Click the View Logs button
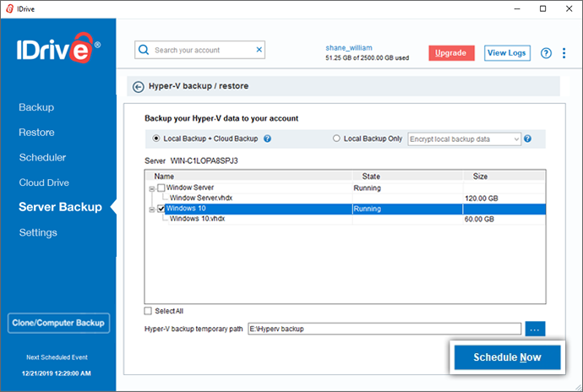This screenshot has height=392, width=583. pos(507,53)
